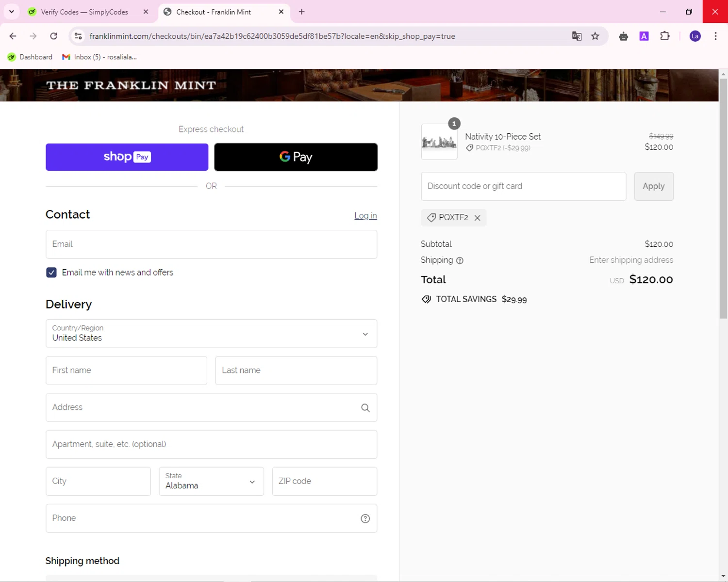Image resolution: width=728 pixels, height=582 pixels.
Task: Bookmark this page with the star icon
Action: (x=595, y=36)
